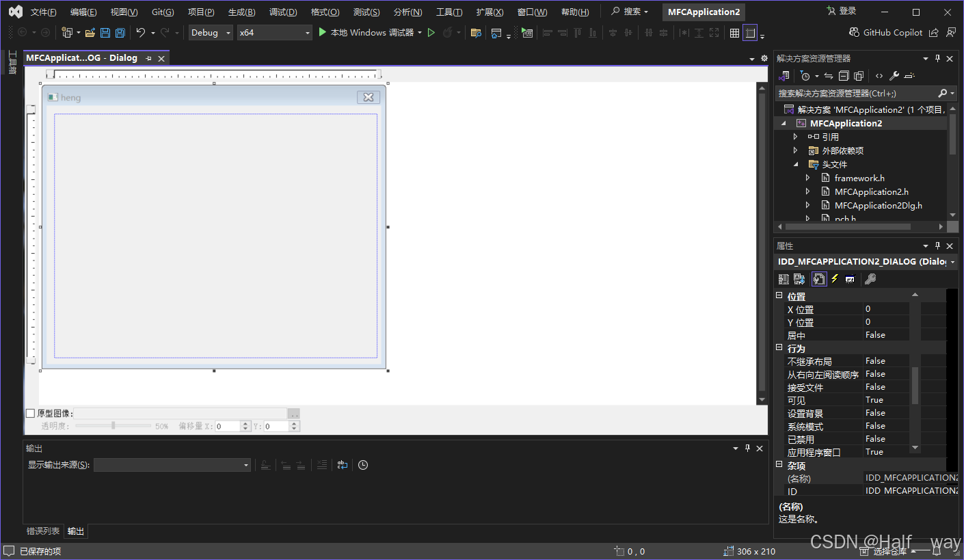Click the open file folder icon

(x=90, y=33)
